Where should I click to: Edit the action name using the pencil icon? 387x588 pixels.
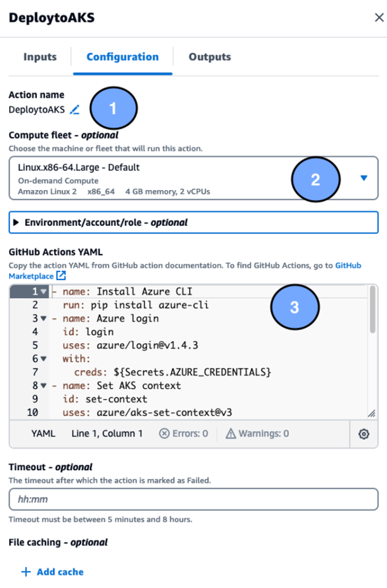(x=75, y=110)
